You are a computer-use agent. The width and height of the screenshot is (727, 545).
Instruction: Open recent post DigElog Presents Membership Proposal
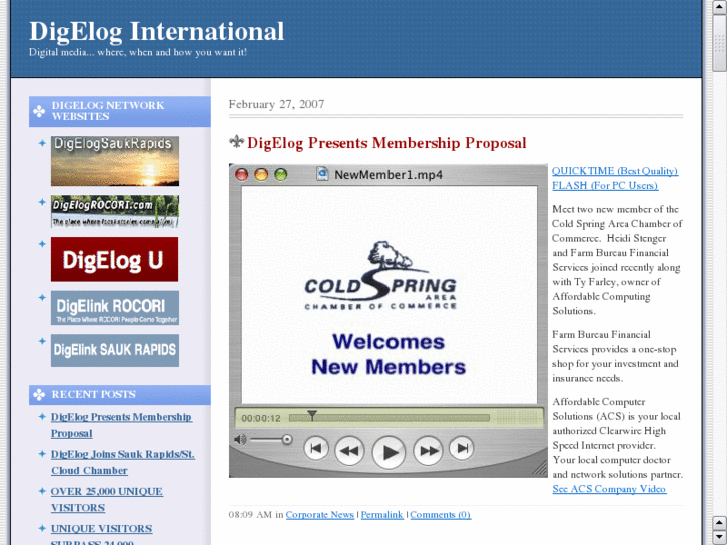click(x=121, y=425)
